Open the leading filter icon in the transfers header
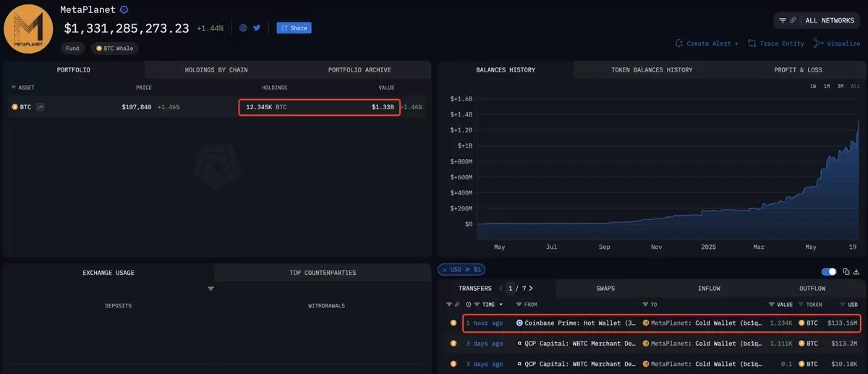The image size is (868, 374). [x=448, y=305]
